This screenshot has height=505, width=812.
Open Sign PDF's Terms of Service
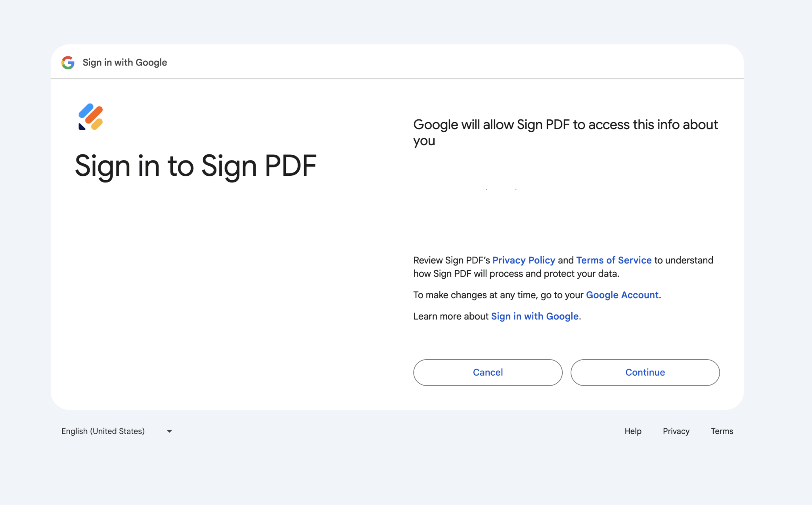point(614,260)
